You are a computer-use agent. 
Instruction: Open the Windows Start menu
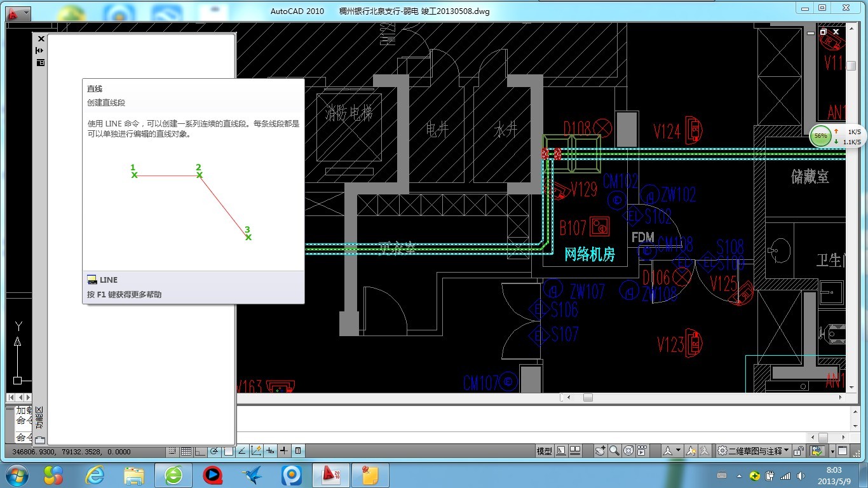pos(16,475)
